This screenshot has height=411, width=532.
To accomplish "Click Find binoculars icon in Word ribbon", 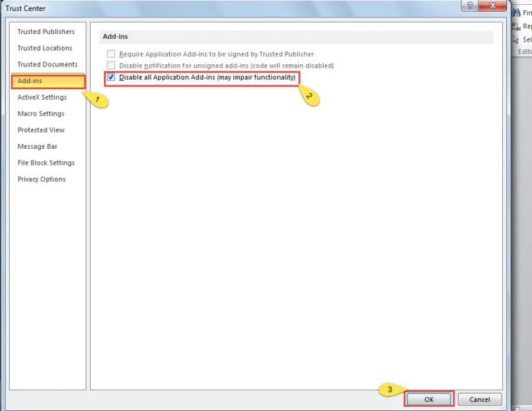I will (516, 13).
